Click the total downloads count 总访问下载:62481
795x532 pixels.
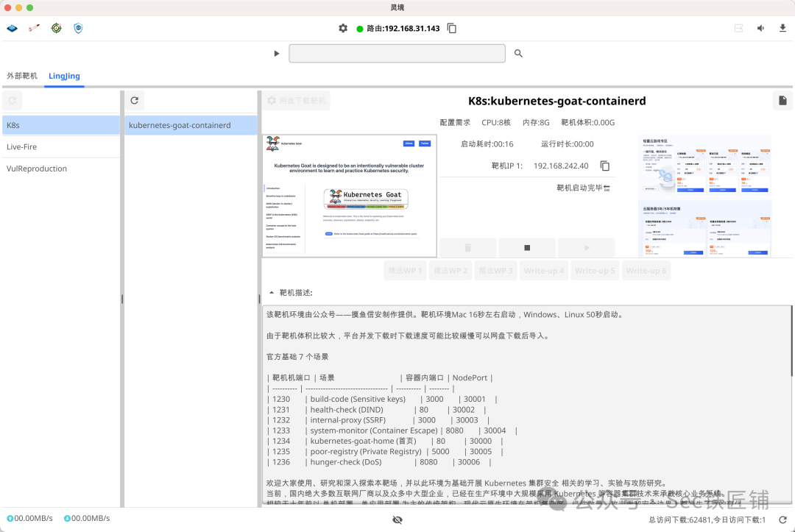point(680,519)
